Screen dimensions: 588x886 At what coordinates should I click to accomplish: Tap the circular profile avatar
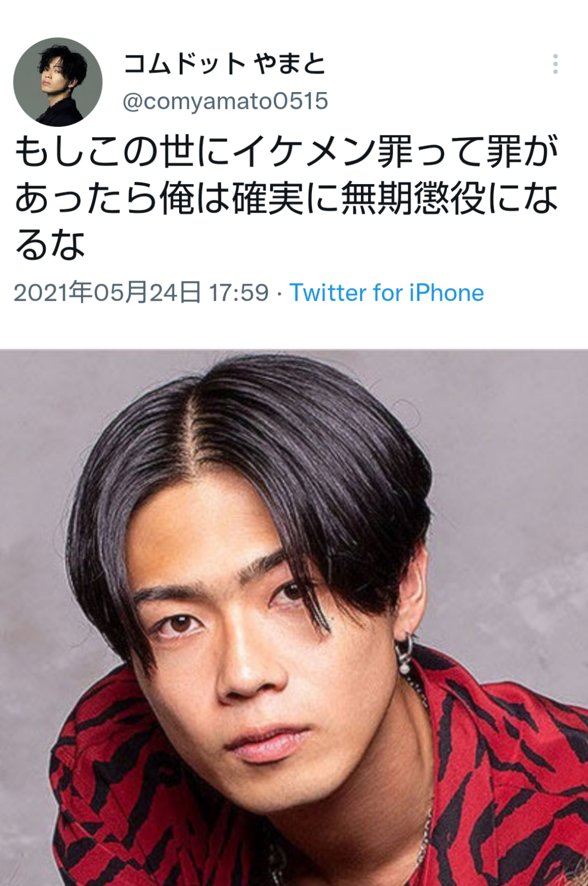pyautogui.click(x=58, y=82)
